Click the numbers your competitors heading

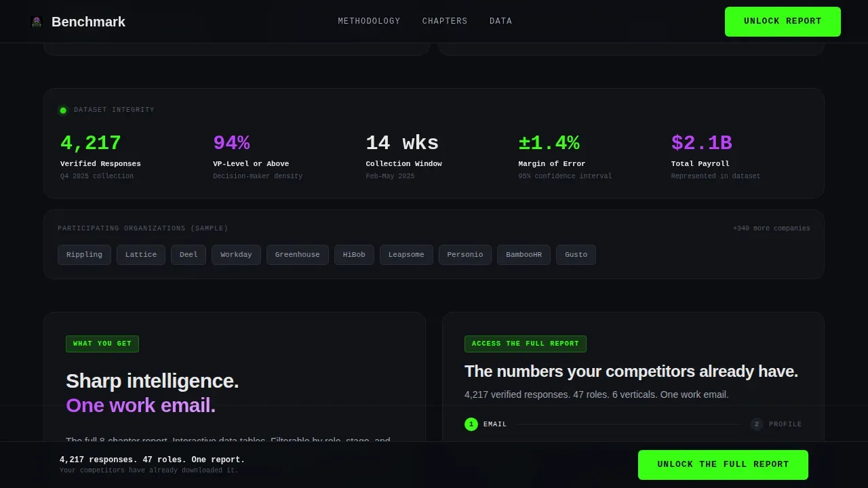pyautogui.click(x=631, y=371)
